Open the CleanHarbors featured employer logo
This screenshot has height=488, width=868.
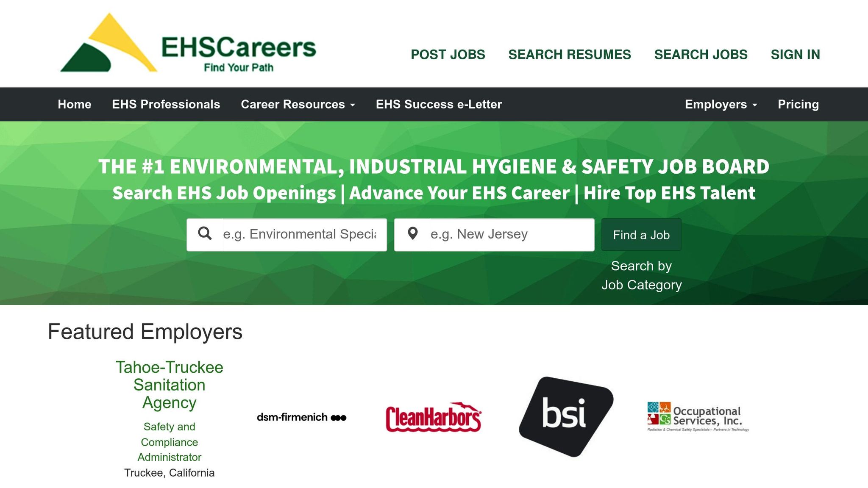433,417
